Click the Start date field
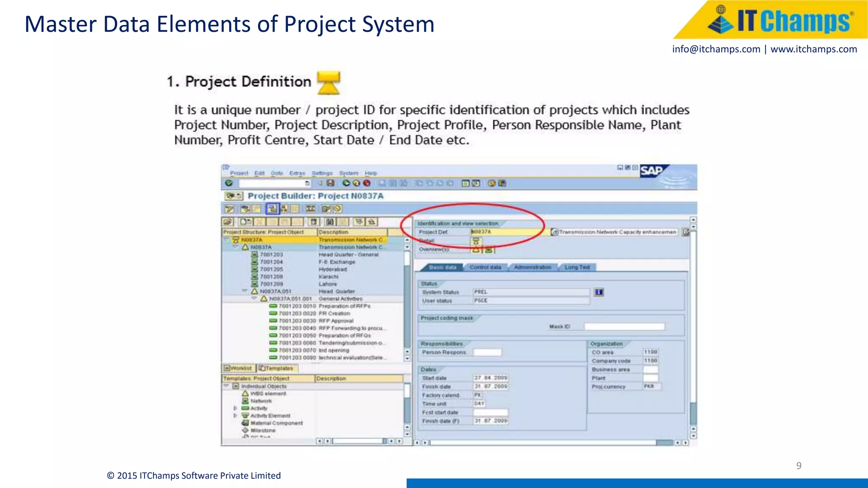The height and width of the screenshot is (488, 868). [x=491, y=378]
